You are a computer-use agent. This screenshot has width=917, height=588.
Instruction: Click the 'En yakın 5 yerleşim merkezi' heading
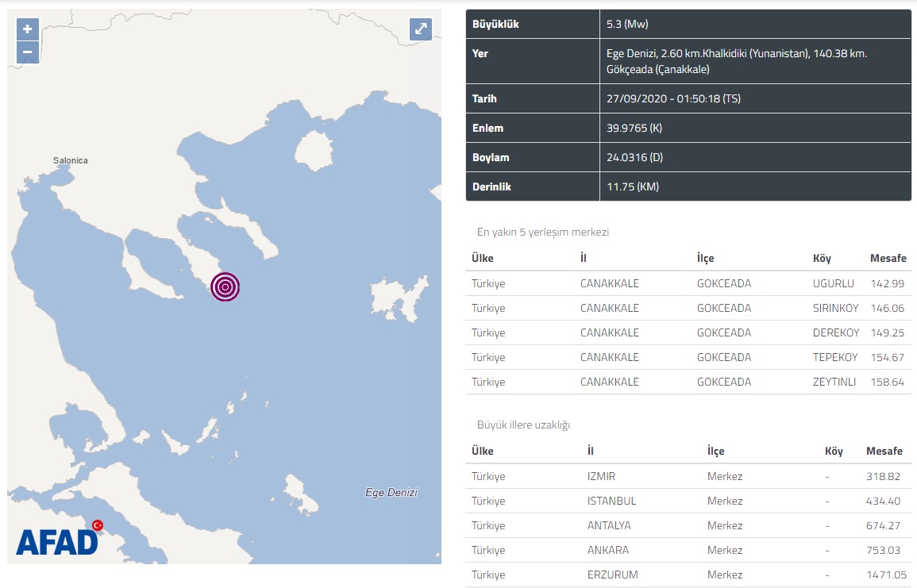tap(542, 233)
